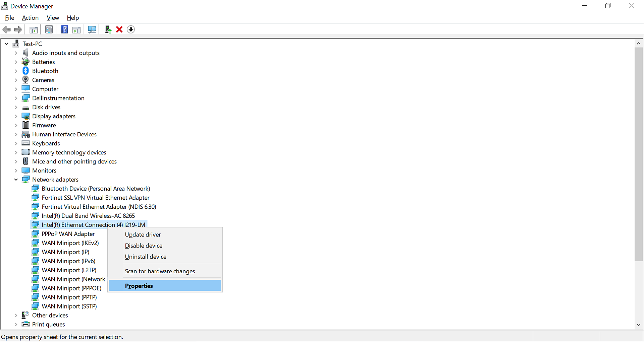Select WAN Miniport (L2TP)

click(69, 270)
